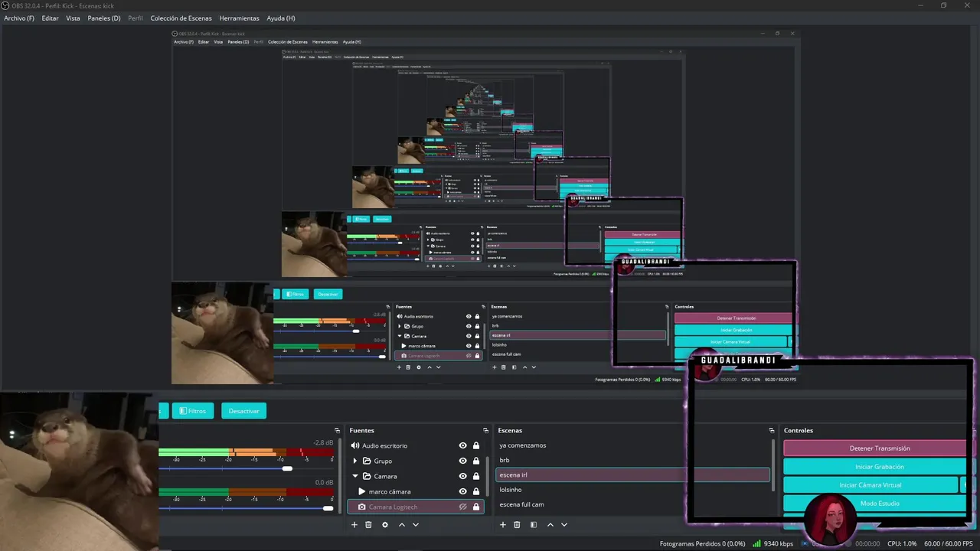Viewport: 980px width, 551px height.
Task: Toggle visibility of Audio escritorio source
Action: tap(462, 445)
